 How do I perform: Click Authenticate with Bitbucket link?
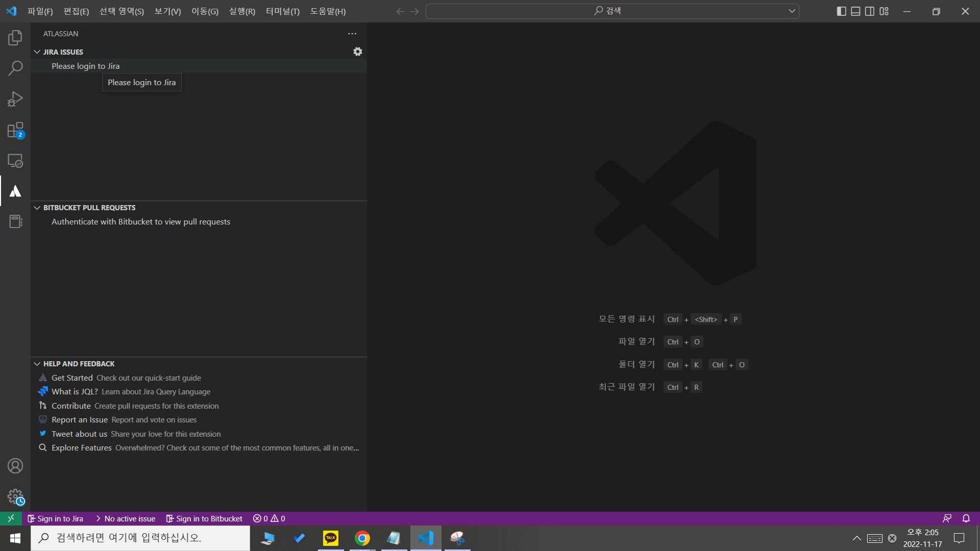(141, 222)
